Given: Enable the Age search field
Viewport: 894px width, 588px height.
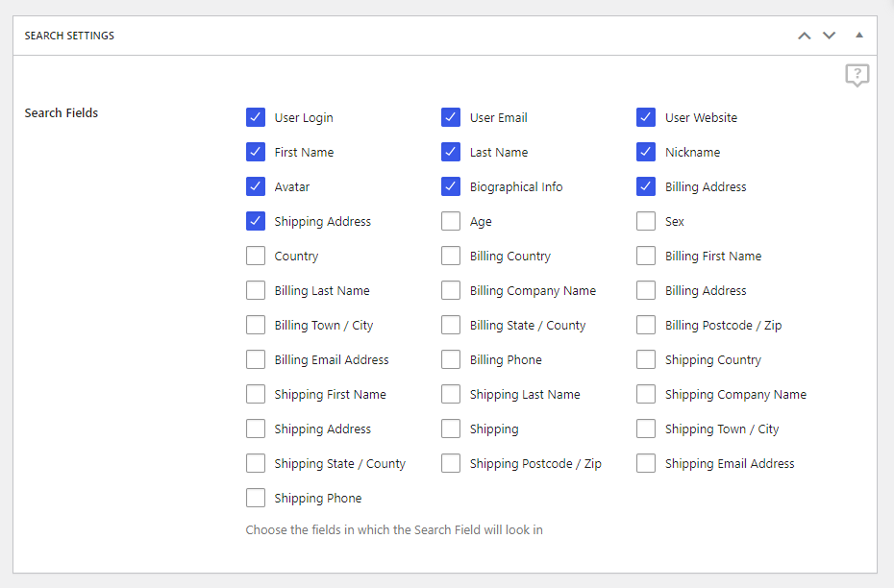Looking at the screenshot, I should pos(451,221).
